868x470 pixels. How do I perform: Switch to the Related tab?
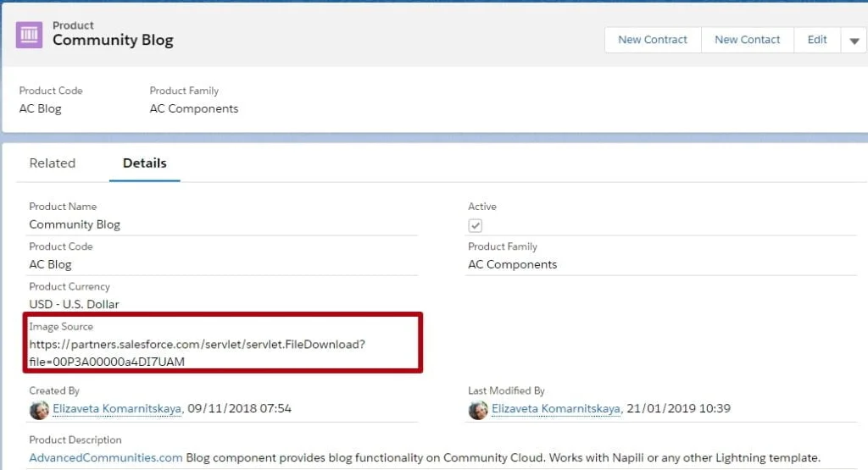[53, 163]
